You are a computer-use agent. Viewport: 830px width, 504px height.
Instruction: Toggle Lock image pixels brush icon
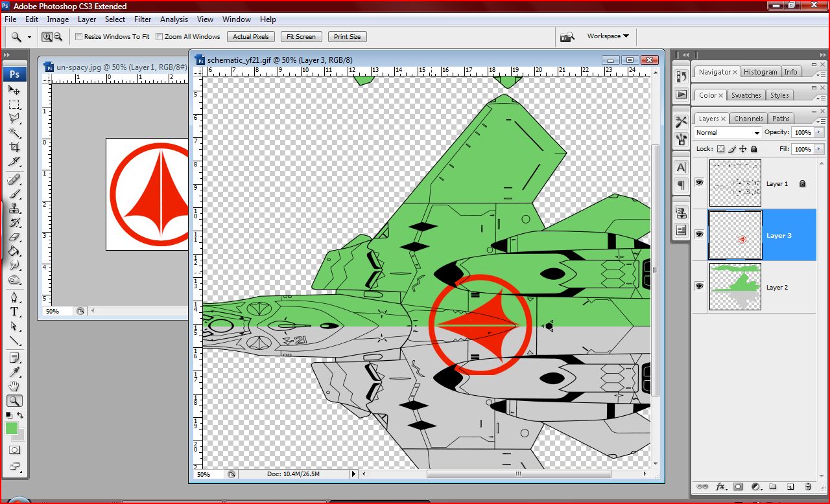click(732, 149)
